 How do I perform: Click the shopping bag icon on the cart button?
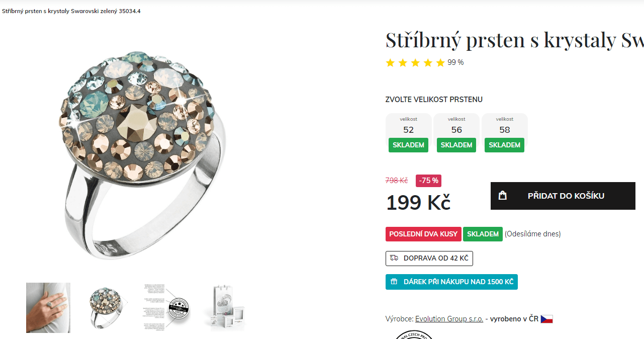click(502, 195)
